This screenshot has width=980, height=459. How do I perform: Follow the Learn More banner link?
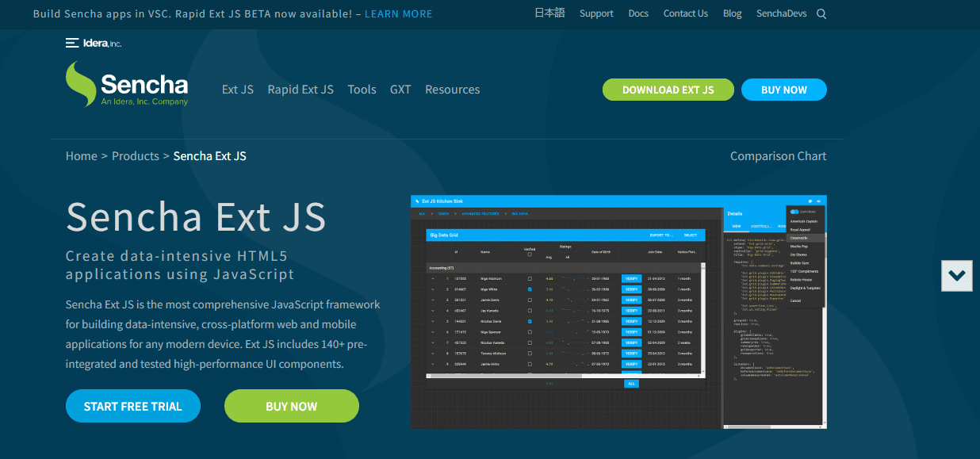tap(398, 13)
